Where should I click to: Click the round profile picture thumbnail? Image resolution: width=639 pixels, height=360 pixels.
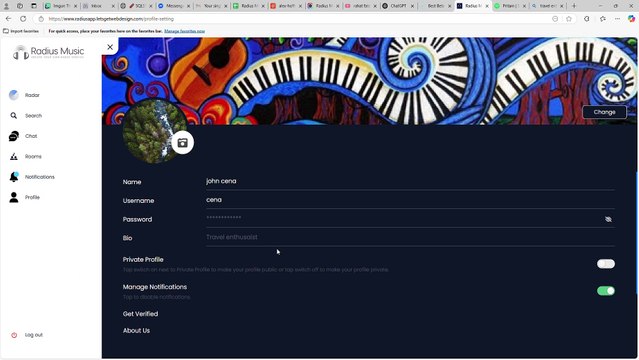154,131
